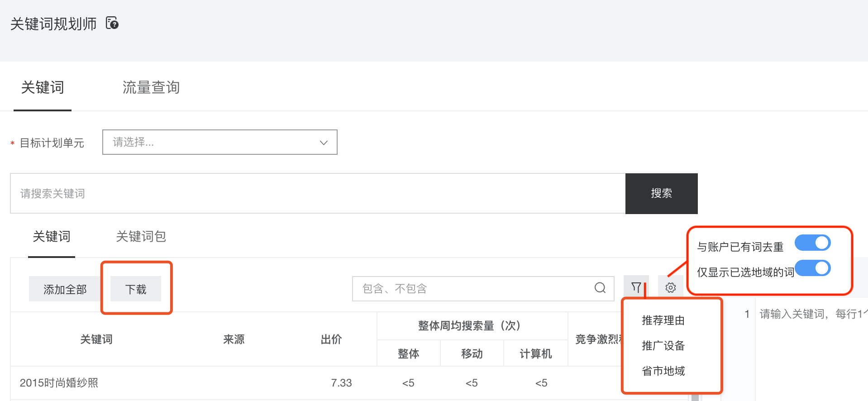Toggle 与账户已有词去重 switch
Image resolution: width=868 pixels, height=401 pixels.
point(812,243)
